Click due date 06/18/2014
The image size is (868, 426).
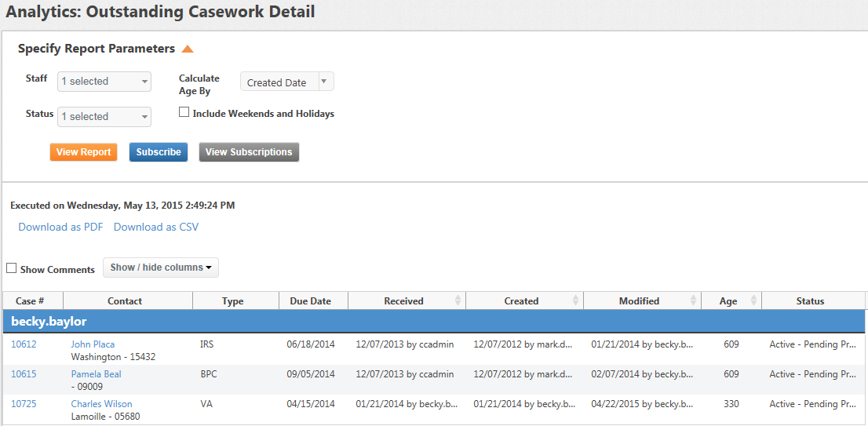coord(311,344)
